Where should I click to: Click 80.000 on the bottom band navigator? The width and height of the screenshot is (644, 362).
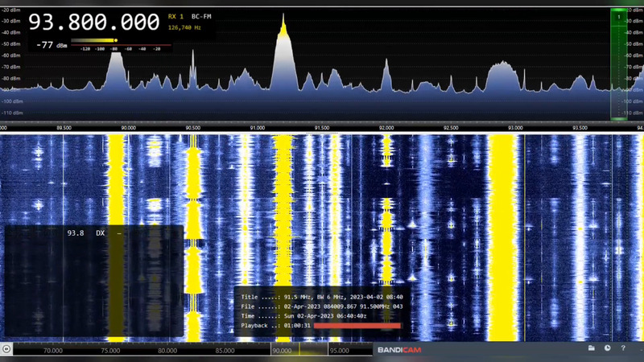(x=167, y=351)
